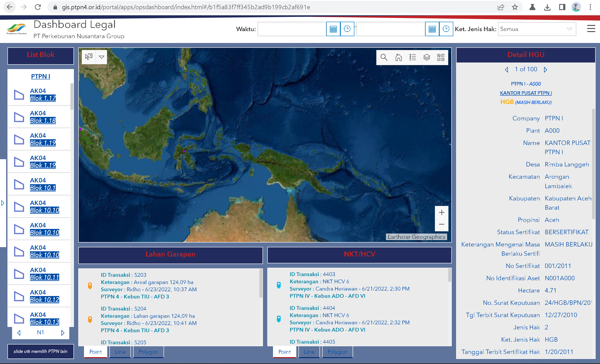The height and width of the screenshot is (364, 600).
Task: Open the first Waktu calendar picker
Action: (x=333, y=29)
